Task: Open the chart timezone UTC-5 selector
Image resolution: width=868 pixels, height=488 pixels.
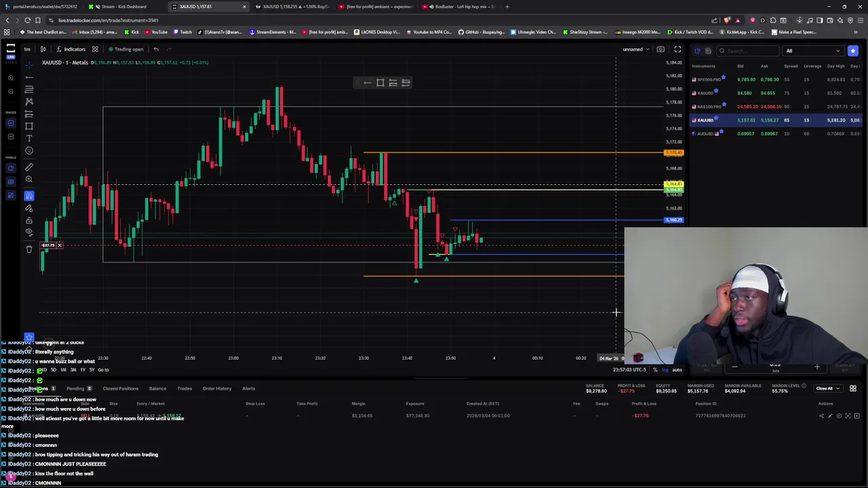Action: click(x=631, y=369)
